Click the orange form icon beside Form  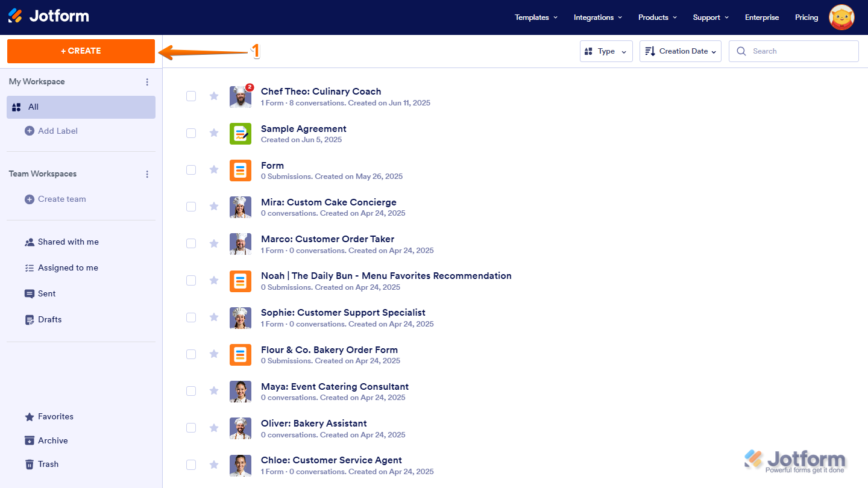[241, 170]
